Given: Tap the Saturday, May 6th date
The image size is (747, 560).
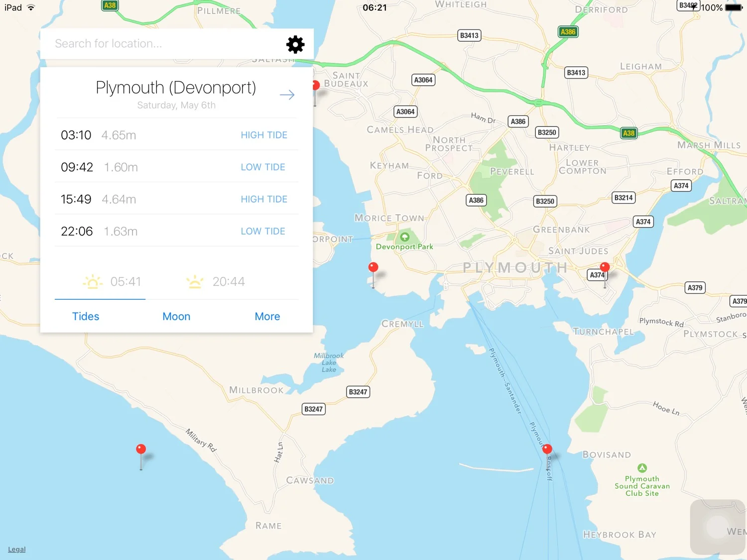Looking at the screenshot, I should (176, 105).
